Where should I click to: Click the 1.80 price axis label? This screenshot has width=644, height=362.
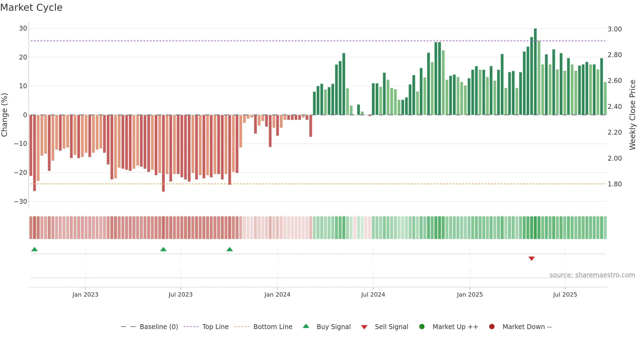tap(615, 184)
